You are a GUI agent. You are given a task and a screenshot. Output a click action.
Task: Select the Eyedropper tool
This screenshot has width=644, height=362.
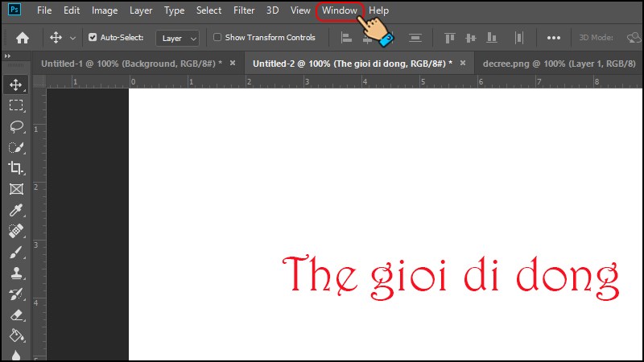pyautogui.click(x=16, y=210)
